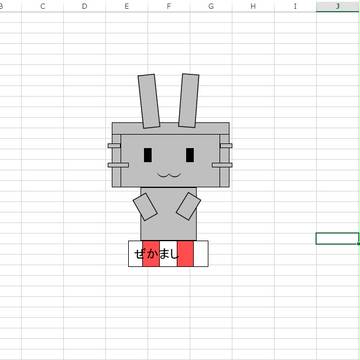Select column F header
Viewport: 360px width, 360px height.
pos(169,6)
